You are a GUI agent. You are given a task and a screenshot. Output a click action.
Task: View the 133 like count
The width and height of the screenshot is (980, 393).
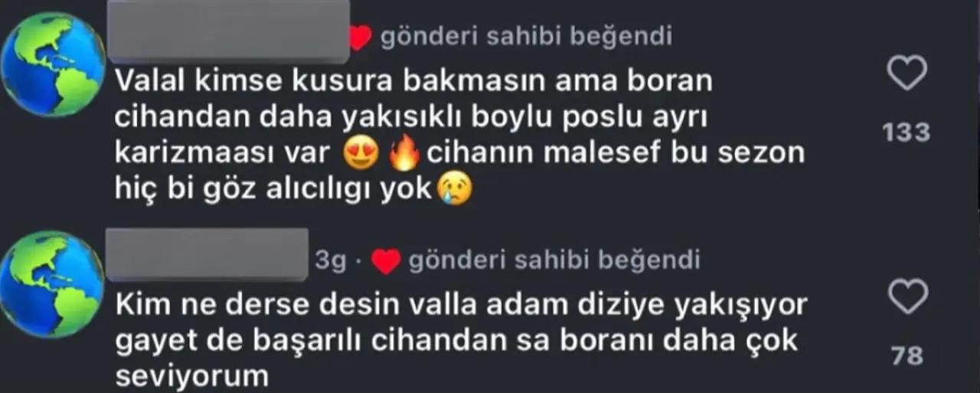coord(906,133)
